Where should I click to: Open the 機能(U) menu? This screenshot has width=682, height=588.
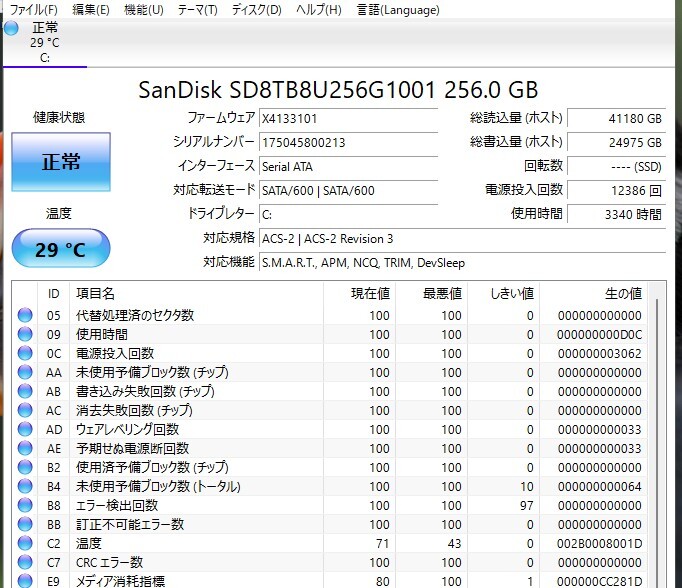coord(144,10)
